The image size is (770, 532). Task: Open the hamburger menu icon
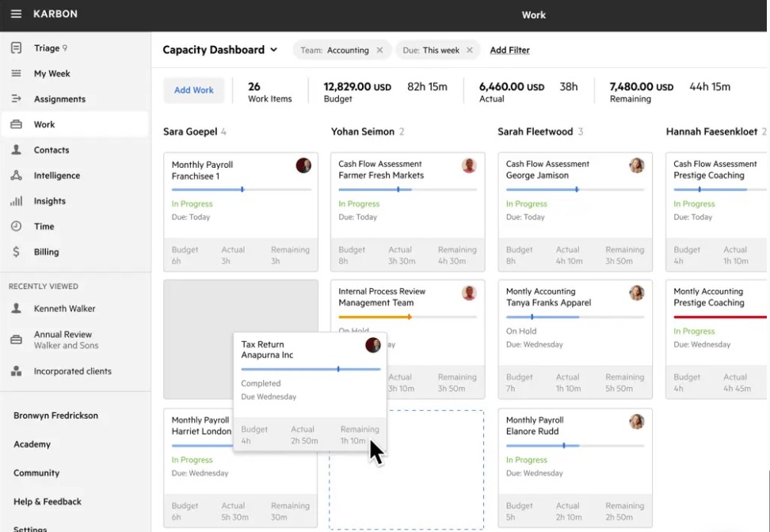pos(16,13)
